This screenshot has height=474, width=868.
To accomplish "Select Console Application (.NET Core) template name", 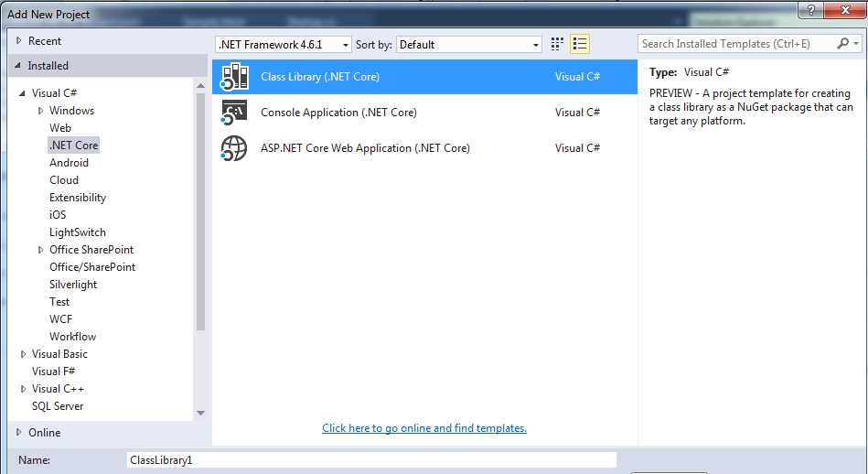I will tap(338, 113).
